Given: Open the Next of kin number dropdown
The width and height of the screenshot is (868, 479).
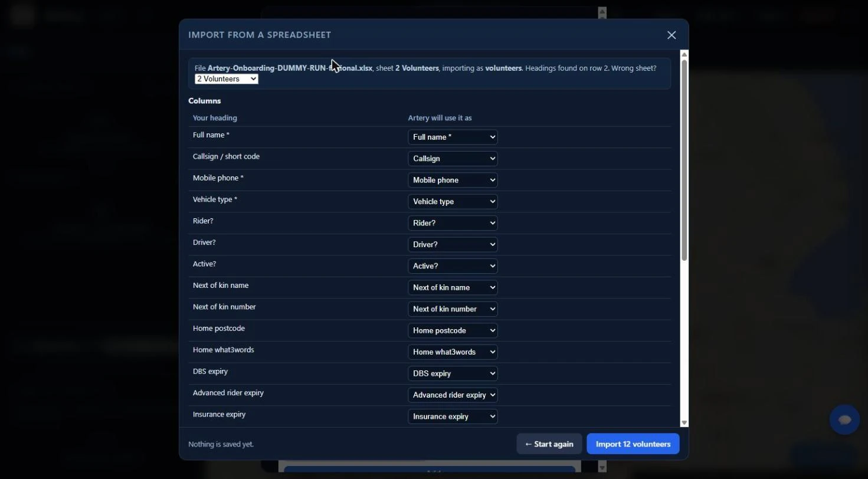Looking at the screenshot, I should pos(453,309).
